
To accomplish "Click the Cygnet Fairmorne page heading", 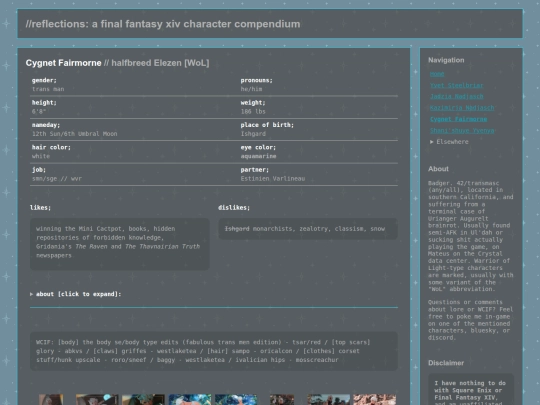I will click(x=117, y=63).
